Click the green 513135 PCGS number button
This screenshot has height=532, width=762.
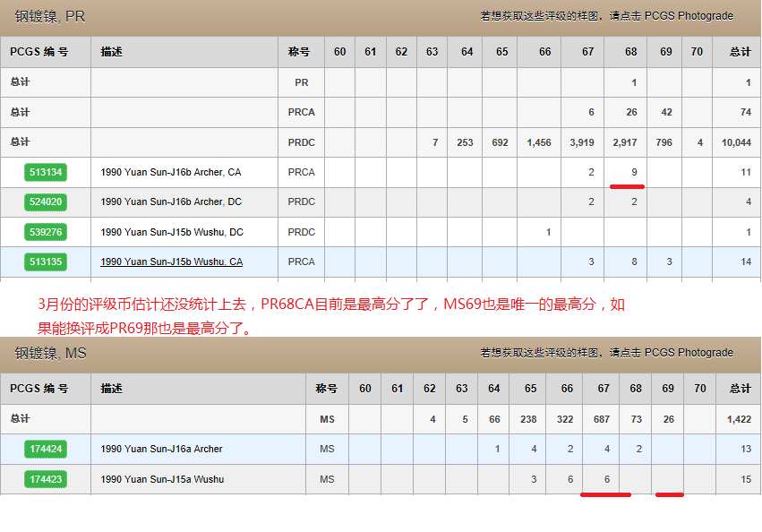[46, 262]
